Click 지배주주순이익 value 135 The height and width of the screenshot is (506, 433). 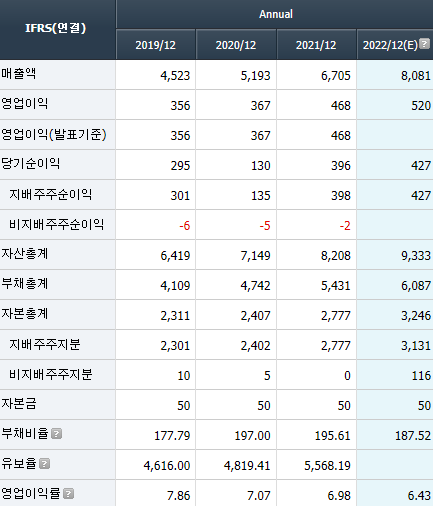point(261,196)
